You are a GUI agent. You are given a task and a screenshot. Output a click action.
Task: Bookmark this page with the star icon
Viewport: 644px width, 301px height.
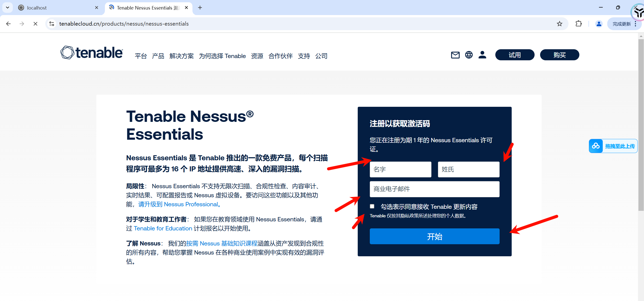(x=559, y=24)
